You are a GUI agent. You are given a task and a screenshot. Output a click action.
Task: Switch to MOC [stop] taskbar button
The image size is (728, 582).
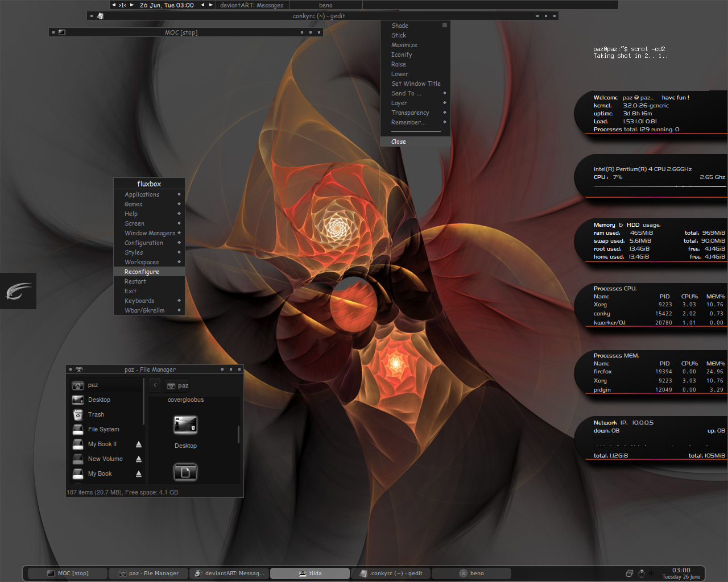tap(68, 573)
